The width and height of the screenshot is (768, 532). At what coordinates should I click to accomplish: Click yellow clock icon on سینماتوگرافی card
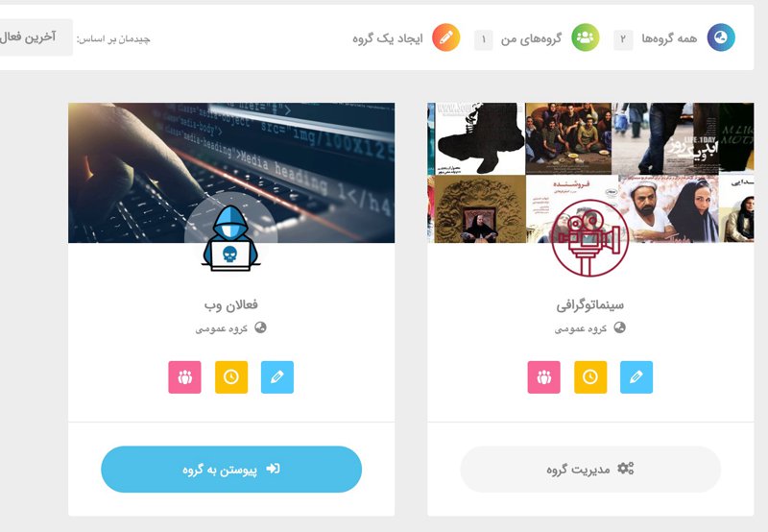click(590, 377)
